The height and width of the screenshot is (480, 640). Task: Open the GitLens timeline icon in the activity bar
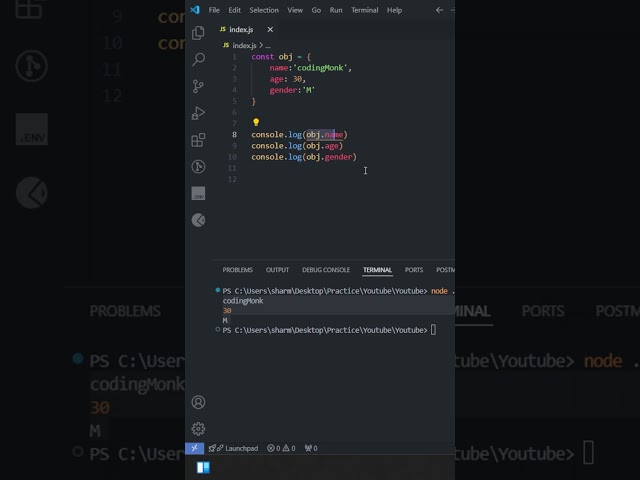(x=198, y=167)
